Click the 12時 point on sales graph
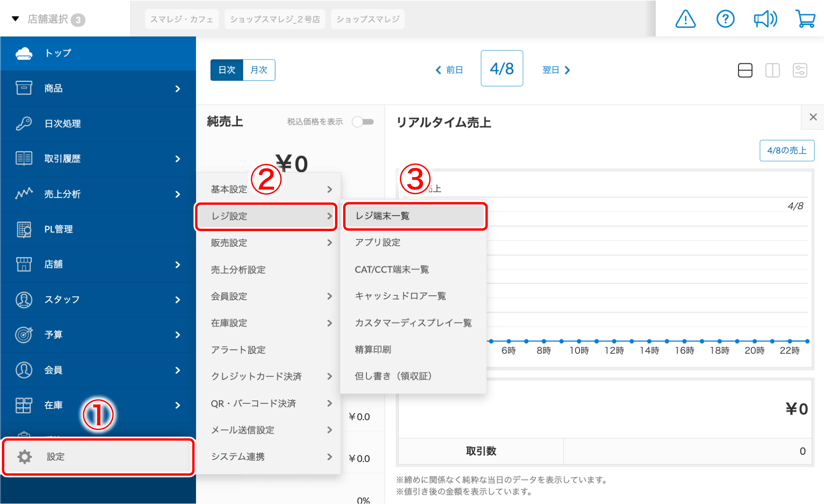This screenshot has width=824, height=504. pos(614,341)
